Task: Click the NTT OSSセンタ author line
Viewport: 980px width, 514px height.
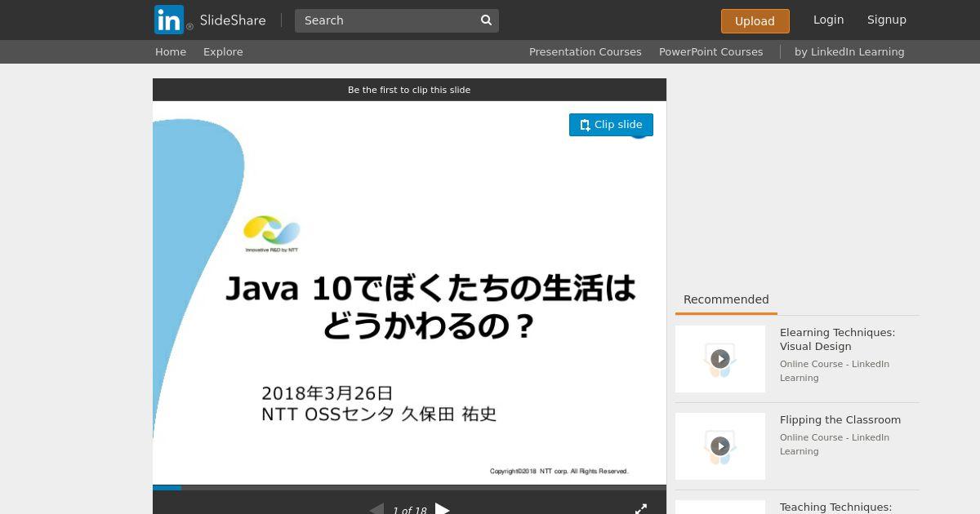Action: tap(379, 414)
